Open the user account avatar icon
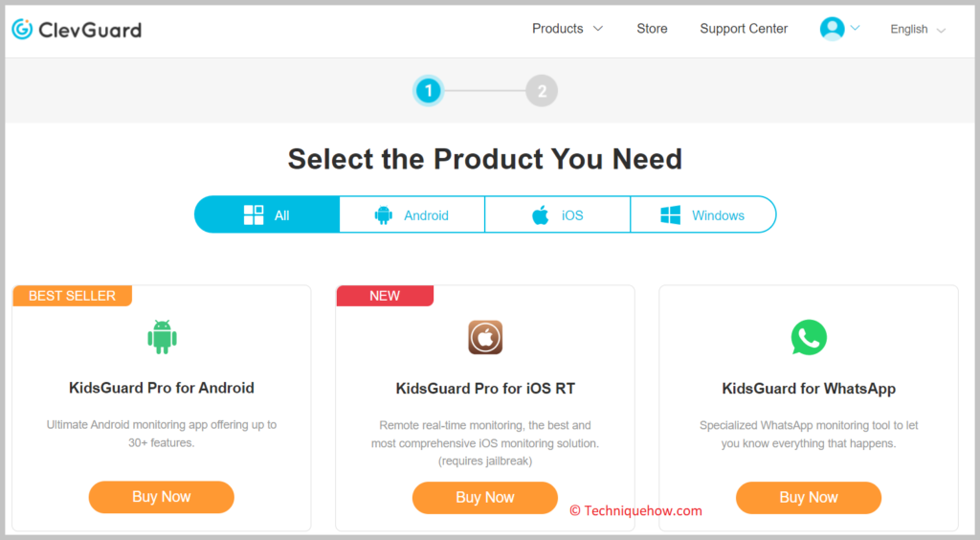The image size is (980, 540). (x=832, y=29)
